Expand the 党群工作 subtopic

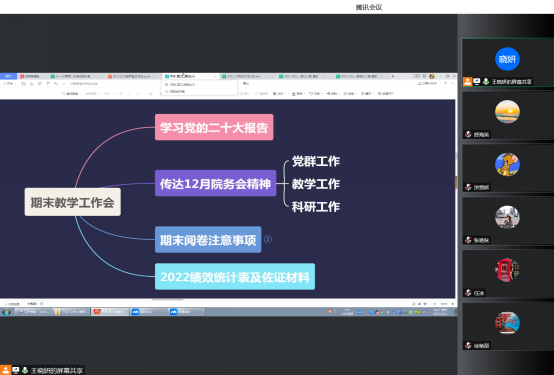point(316,161)
